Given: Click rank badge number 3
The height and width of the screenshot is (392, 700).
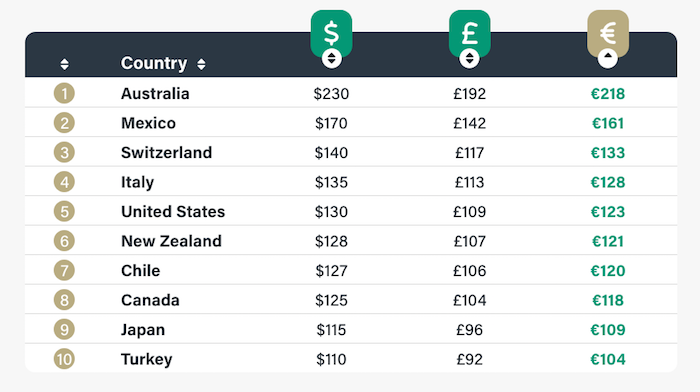Looking at the screenshot, I should point(64,153).
